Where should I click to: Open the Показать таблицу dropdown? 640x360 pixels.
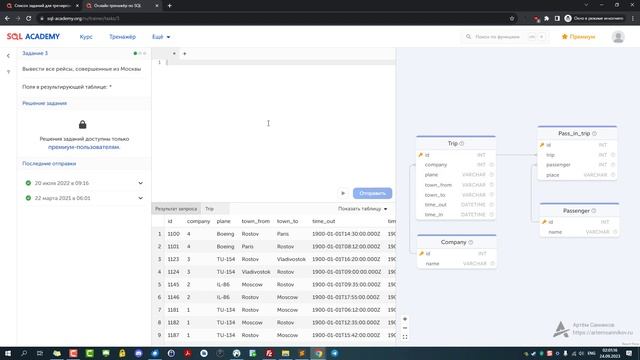pos(362,209)
